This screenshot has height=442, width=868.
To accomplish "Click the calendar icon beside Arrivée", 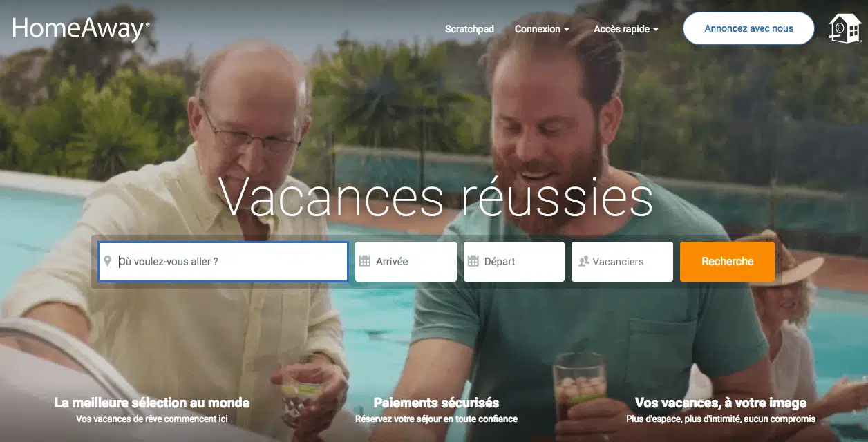I will (x=365, y=262).
